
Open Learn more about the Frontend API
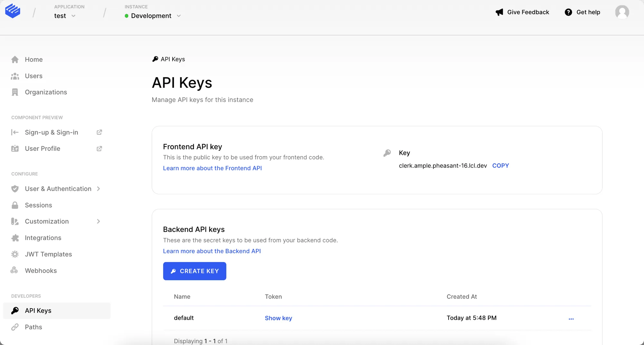212,168
